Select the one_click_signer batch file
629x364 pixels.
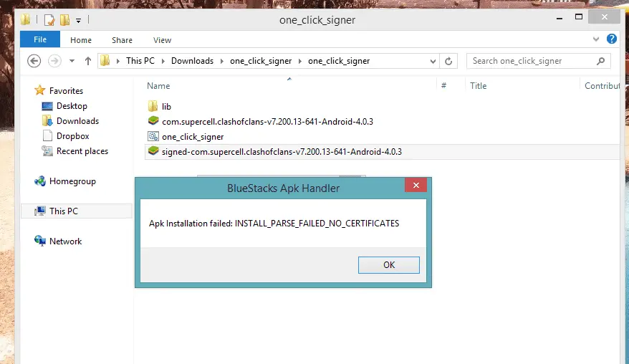pyautogui.click(x=193, y=137)
